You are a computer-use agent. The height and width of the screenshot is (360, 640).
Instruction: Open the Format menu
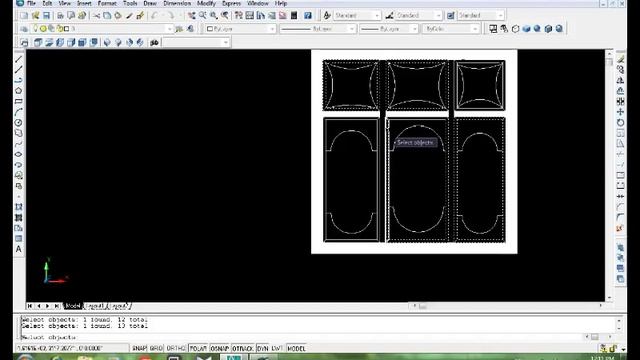(107, 3)
